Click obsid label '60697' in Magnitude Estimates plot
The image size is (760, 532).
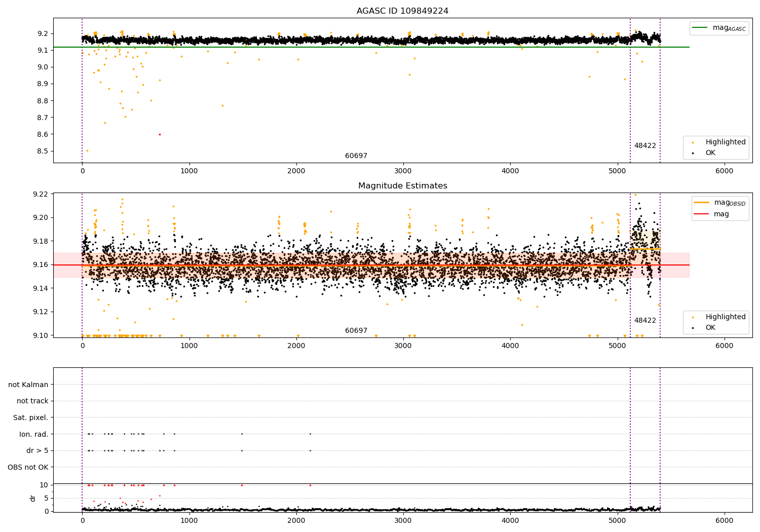click(356, 331)
